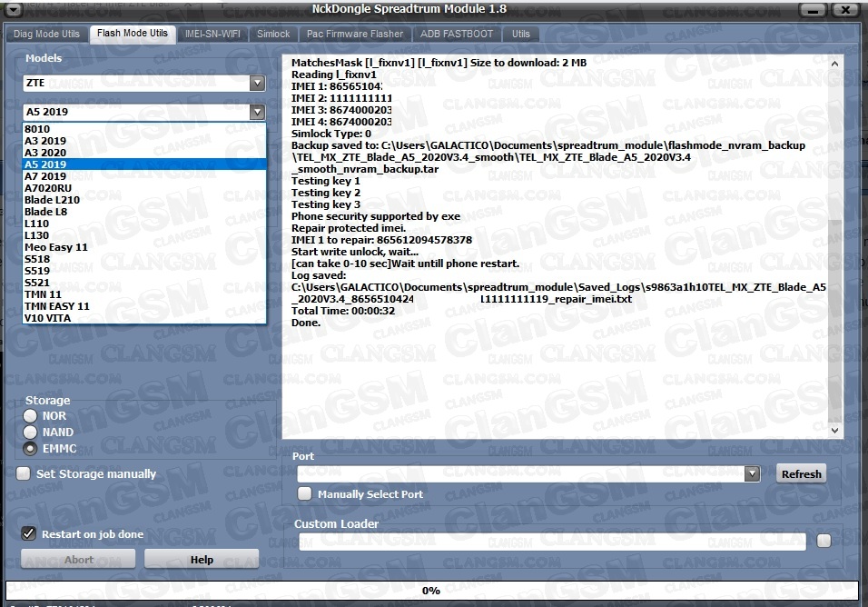
Task: Open the Utils tab
Action: pyautogui.click(x=521, y=34)
